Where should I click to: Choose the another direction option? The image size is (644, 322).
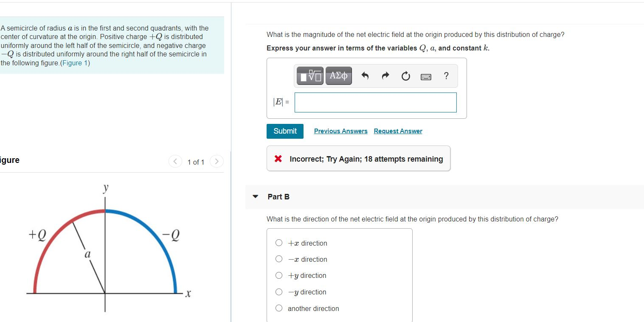[x=279, y=308]
